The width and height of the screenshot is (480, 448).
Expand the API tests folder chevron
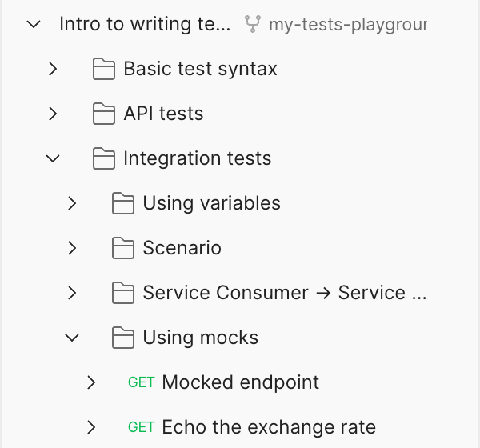click(53, 114)
